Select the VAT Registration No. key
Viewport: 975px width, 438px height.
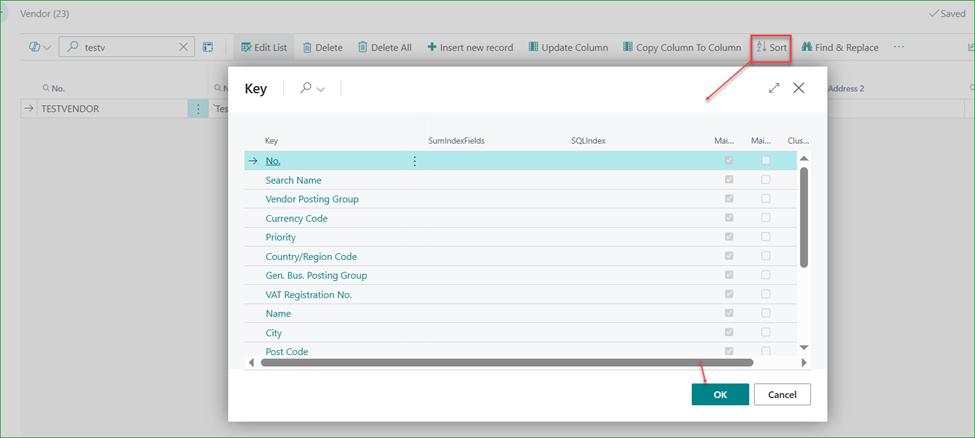pyautogui.click(x=309, y=294)
